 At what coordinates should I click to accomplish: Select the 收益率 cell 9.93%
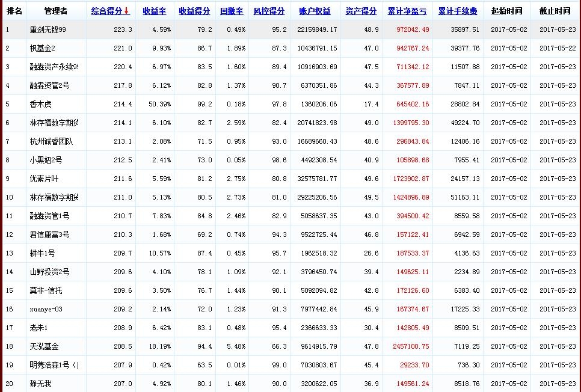pyautogui.click(x=162, y=48)
